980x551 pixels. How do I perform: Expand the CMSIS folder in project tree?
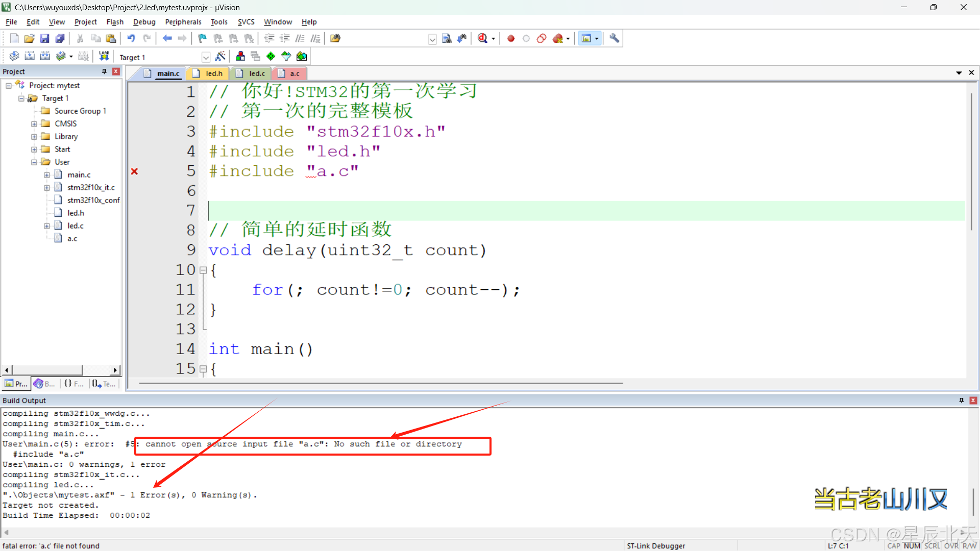[x=34, y=124]
